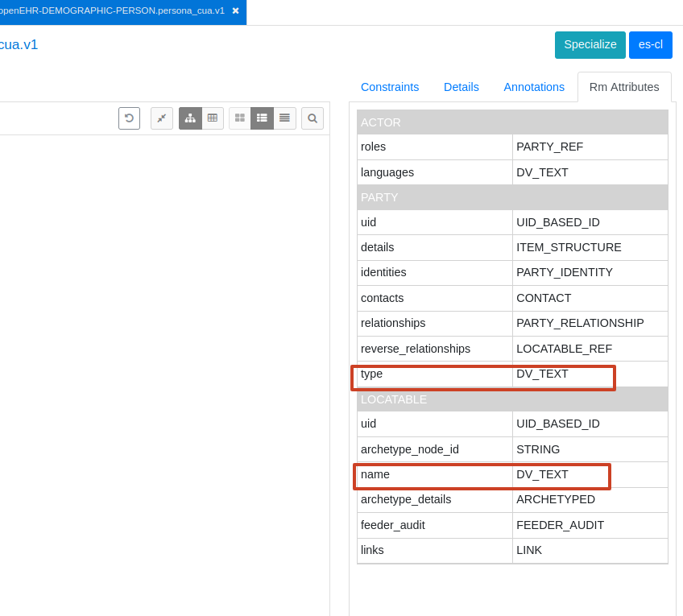Select the compact lines layout icon

click(284, 118)
